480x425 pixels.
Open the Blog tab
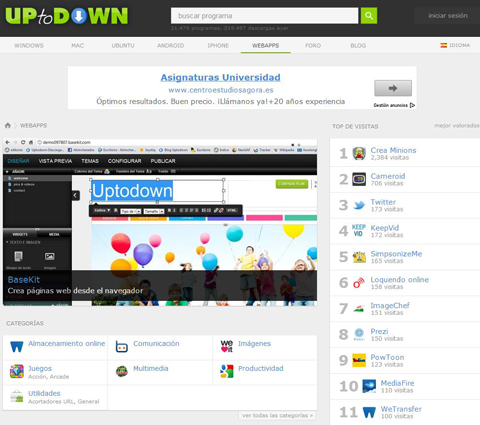(x=358, y=45)
